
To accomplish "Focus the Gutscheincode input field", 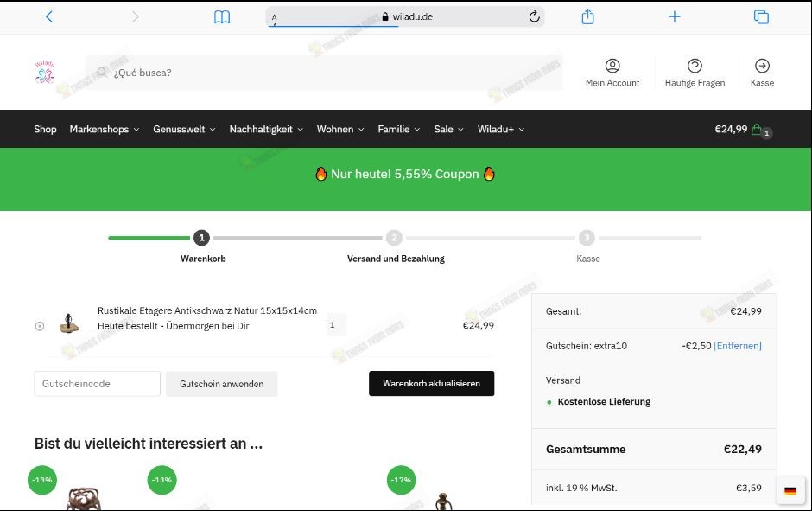I will click(x=97, y=384).
